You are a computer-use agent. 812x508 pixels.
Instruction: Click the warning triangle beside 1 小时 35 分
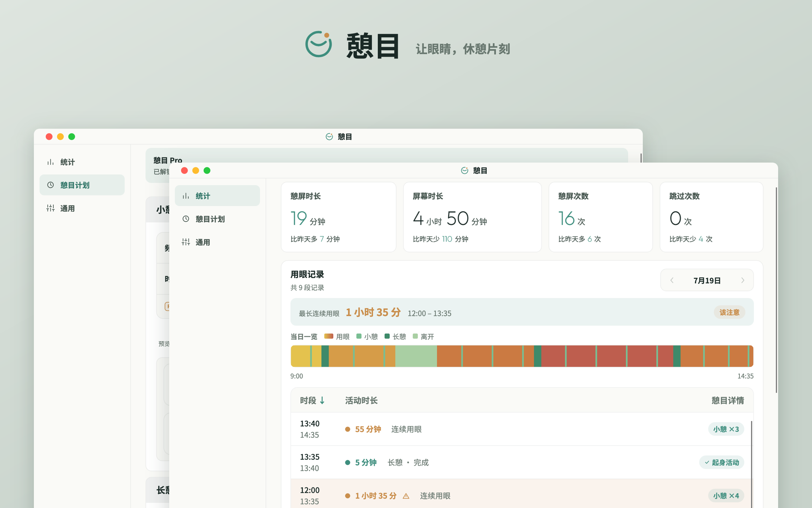pos(406,496)
